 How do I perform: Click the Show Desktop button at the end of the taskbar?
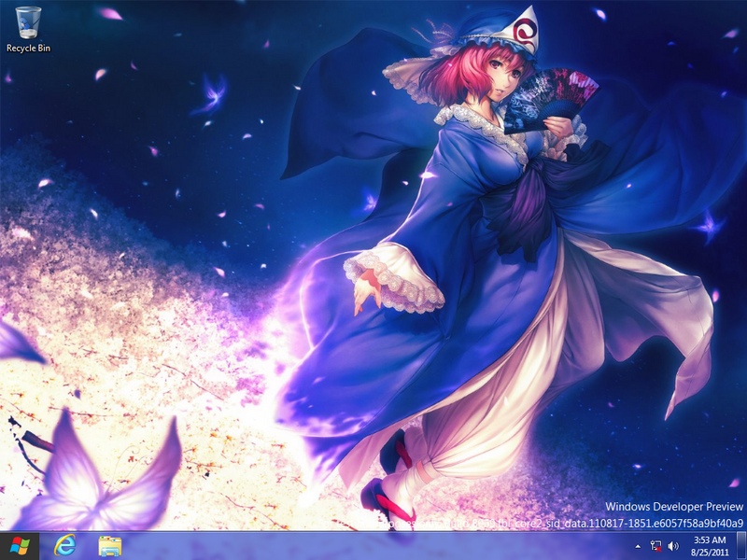pos(741,546)
